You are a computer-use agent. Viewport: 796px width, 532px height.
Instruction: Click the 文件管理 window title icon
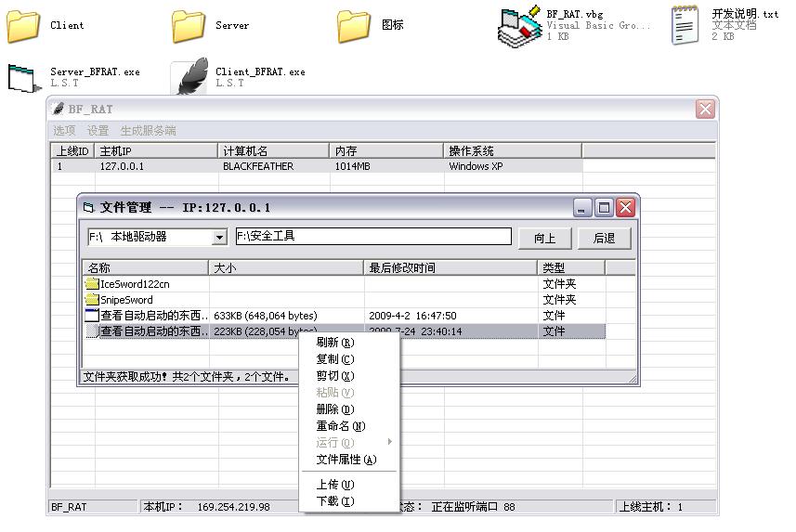click(x=89, y=207)
